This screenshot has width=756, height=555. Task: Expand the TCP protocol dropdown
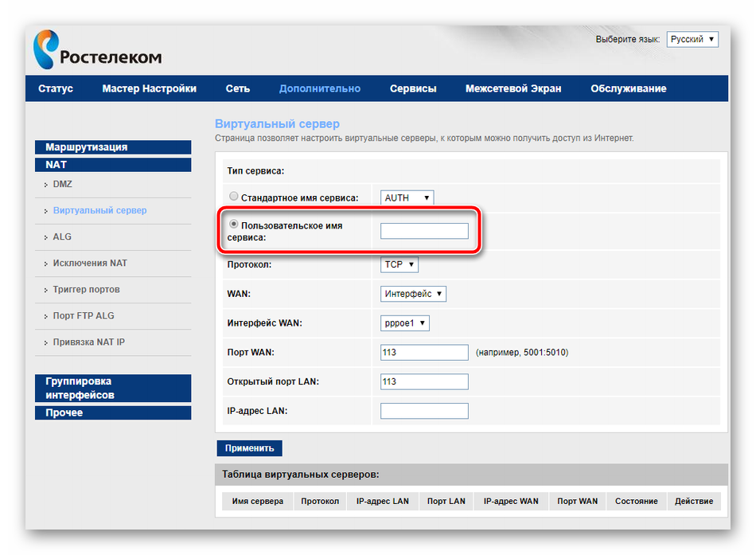click(399, 264)
